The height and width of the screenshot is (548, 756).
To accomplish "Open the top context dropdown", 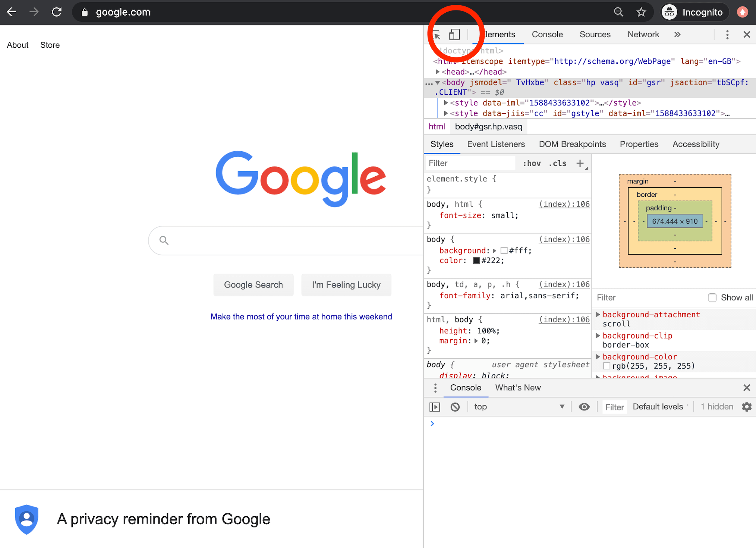I will pyautogui.click(x=518, y=407).
